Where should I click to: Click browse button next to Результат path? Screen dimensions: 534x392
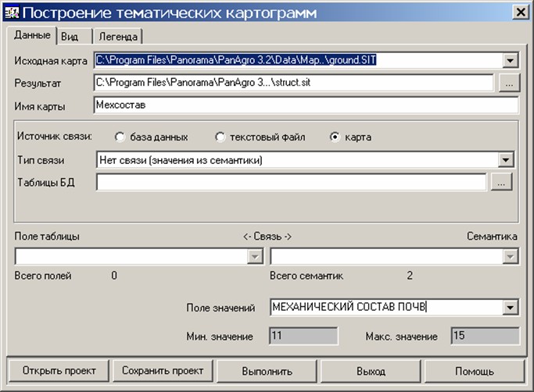point(509,83)
